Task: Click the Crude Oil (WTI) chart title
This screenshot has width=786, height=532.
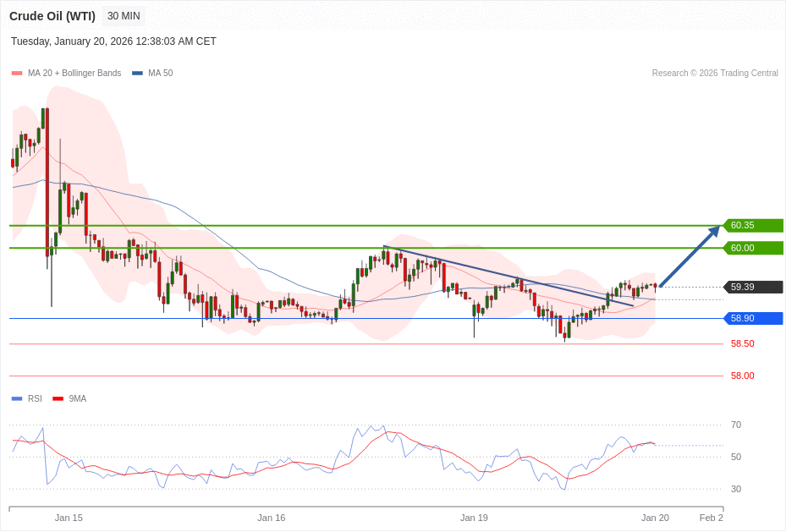Action: 52,16
